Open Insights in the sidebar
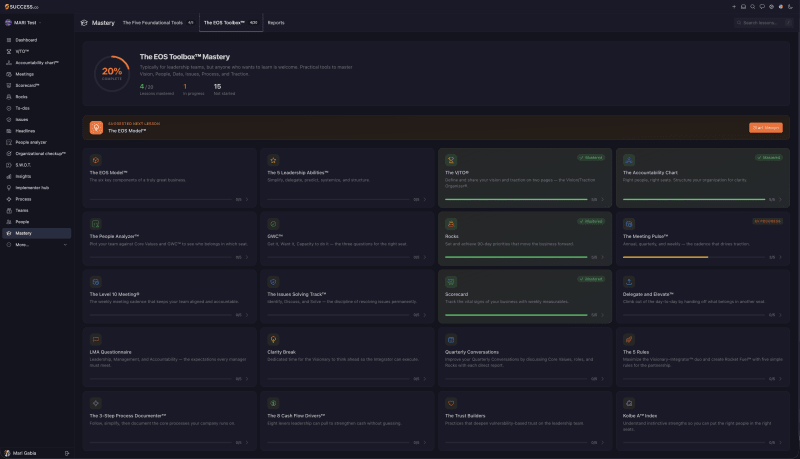Screen dimensions: 800x459 36,176
